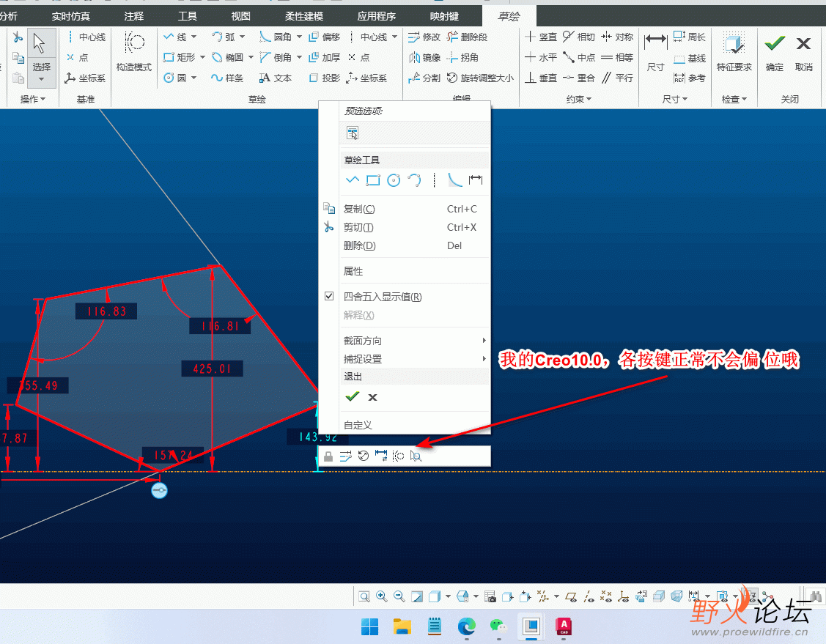Apply the 相切 (Tangent) constraint

point(579,37)
